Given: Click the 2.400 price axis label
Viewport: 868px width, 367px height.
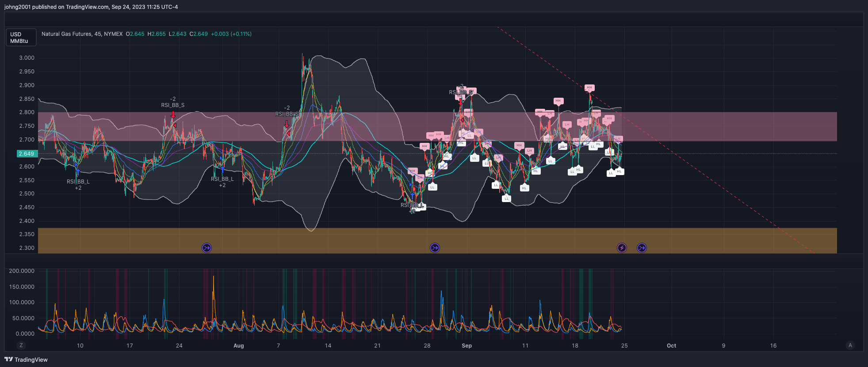Looking at the screenshot, I should pyautogui.click(x=27, y=221).
